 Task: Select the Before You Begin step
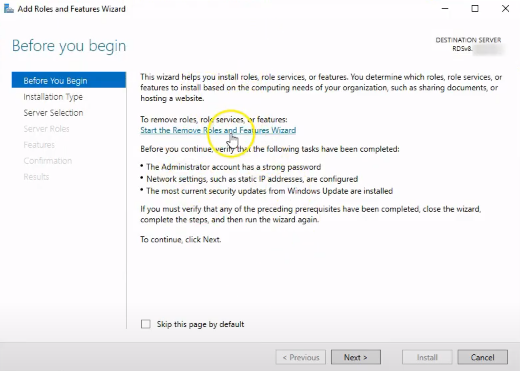coord(69,80)
